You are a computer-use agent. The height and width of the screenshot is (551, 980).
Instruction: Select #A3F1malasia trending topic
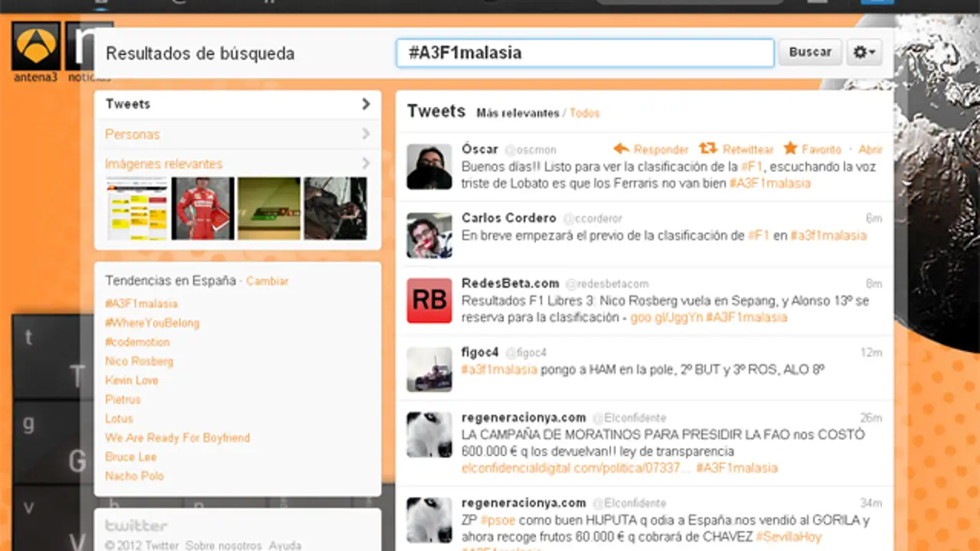pos(142,304)
